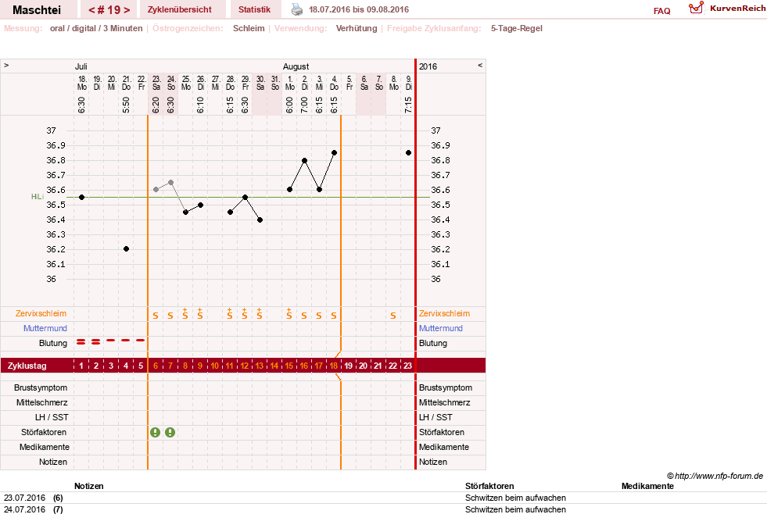
Task: Click 'Schwitzen beim aufwachen' for 23.07.2016
Action: tap(515, 498)
